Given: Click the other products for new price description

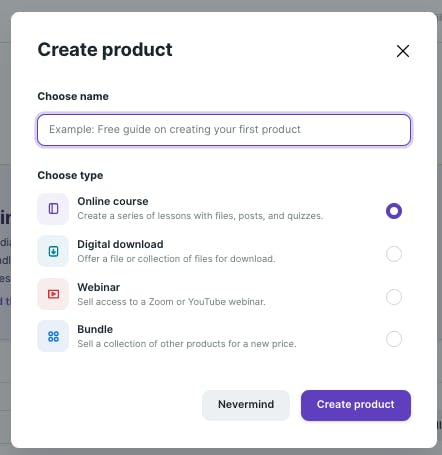Looking at the screenshot, I should pyautogui.click(x=187, y=344).
